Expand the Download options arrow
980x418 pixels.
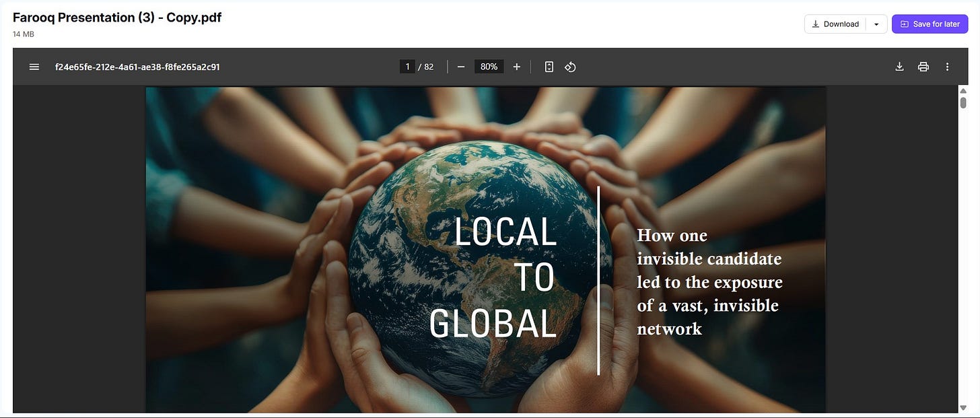click(876, 24)
